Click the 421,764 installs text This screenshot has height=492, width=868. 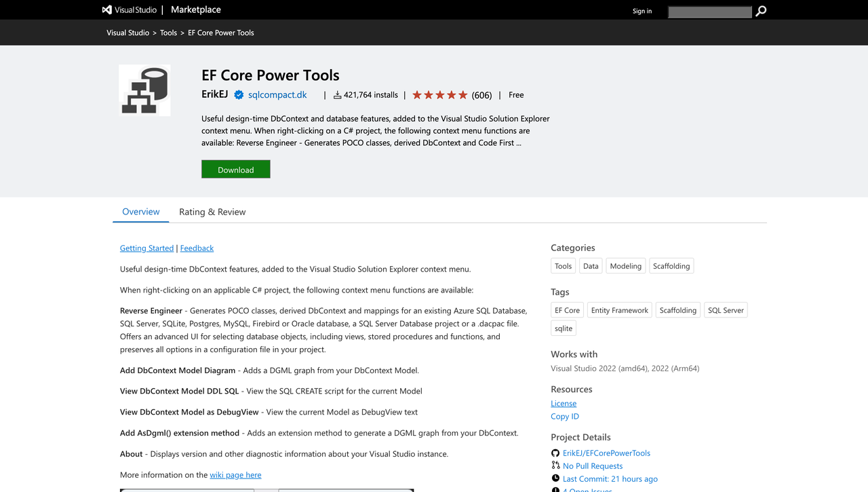(x=371, y=95)
